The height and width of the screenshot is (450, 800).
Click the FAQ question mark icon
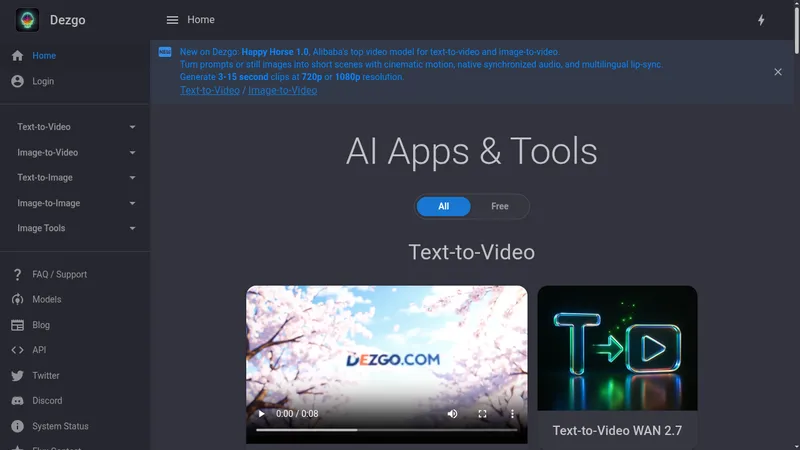pos(17,274)
